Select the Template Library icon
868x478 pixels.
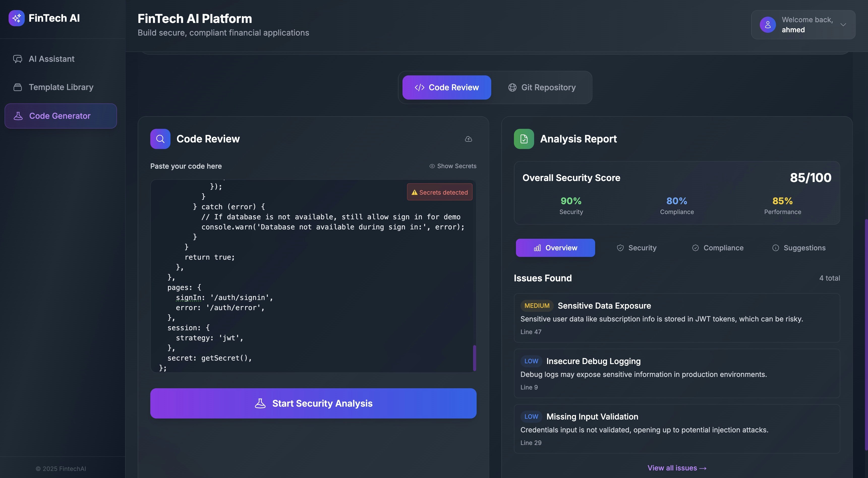click(18, 87)
